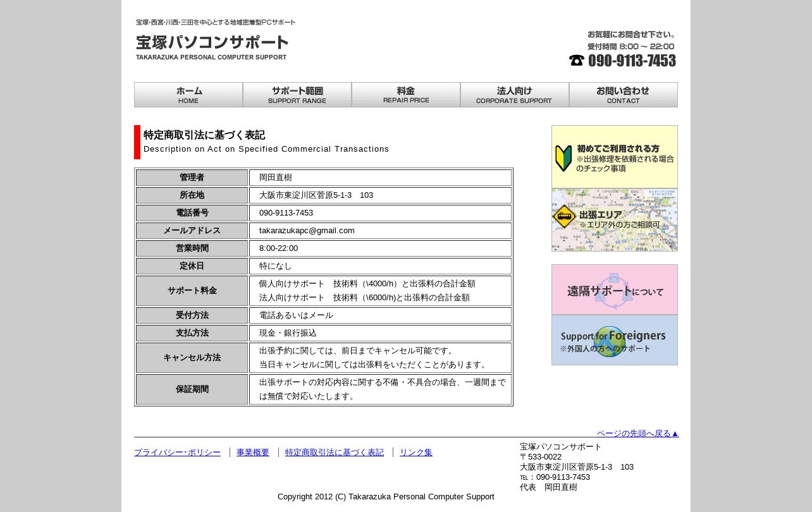Click the Copyright 2012 footer text
The height and width of the screenshot is (512, 812).
[386, 497]
